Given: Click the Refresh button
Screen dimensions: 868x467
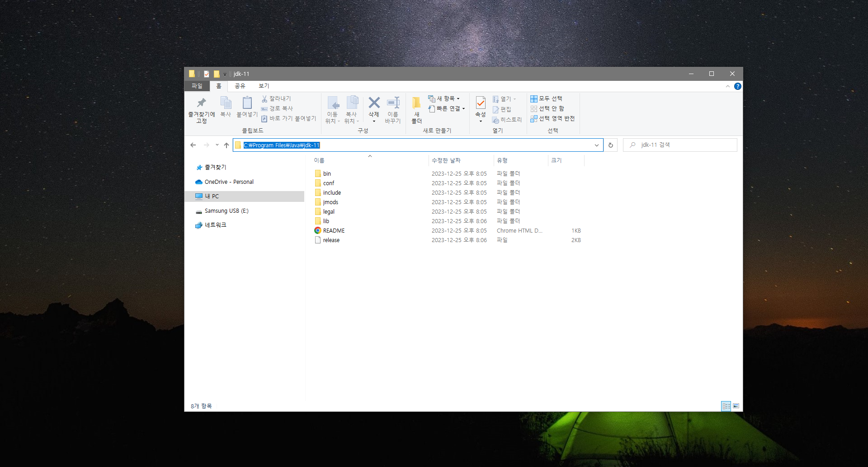Looking at the screenshot, I should [611, 145].
